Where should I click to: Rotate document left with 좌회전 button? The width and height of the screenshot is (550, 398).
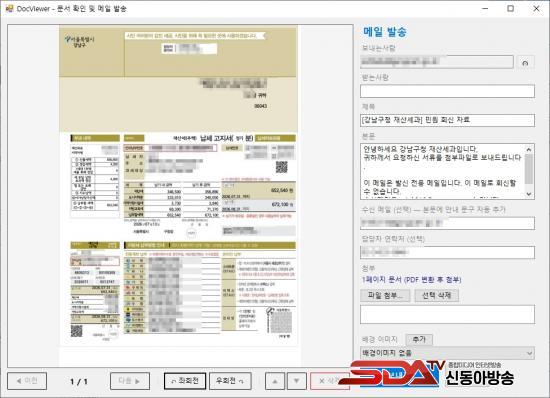click(x=185, y=381)
